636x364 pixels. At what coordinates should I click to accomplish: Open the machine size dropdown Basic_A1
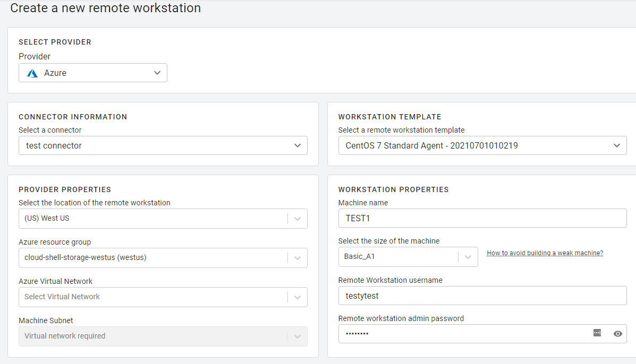(x=408, y=257)
